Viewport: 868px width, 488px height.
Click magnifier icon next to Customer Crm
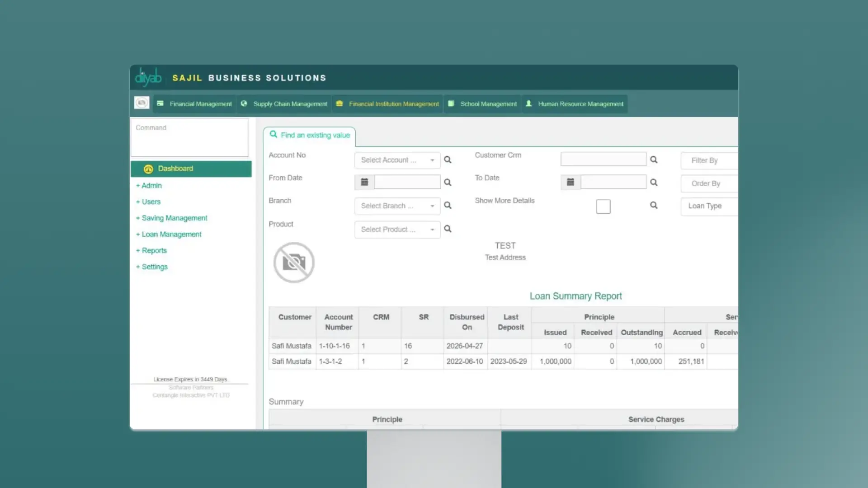pos(654,160)
